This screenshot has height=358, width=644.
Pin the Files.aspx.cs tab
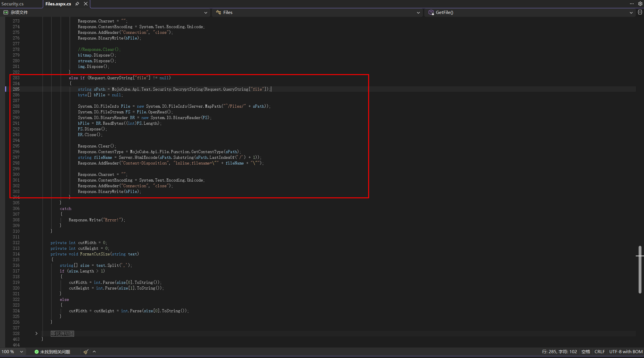point(77,4)
